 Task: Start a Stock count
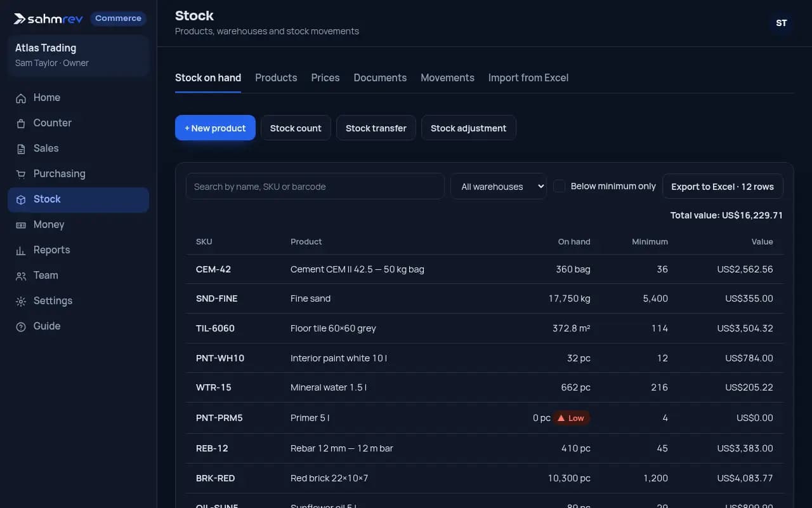[296, 128]
